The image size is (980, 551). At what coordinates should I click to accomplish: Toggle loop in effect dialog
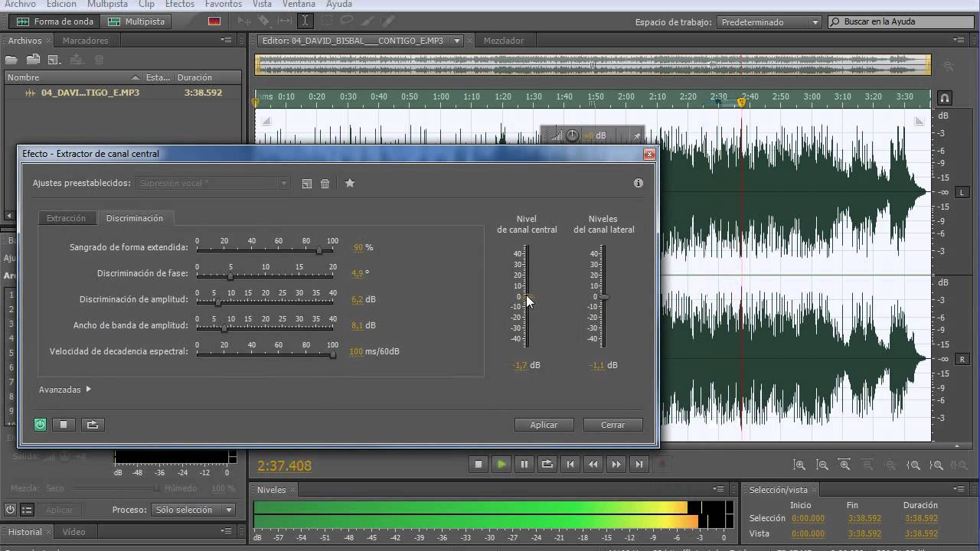[93, 424]
